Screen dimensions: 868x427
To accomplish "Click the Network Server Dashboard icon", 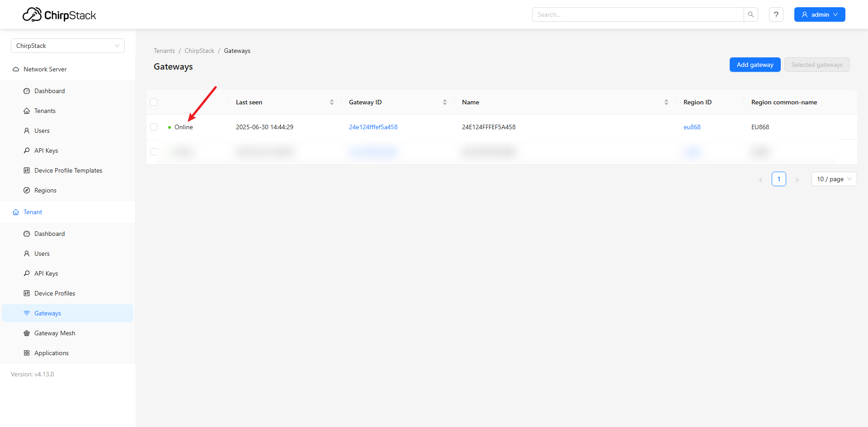I will (27, 91).
